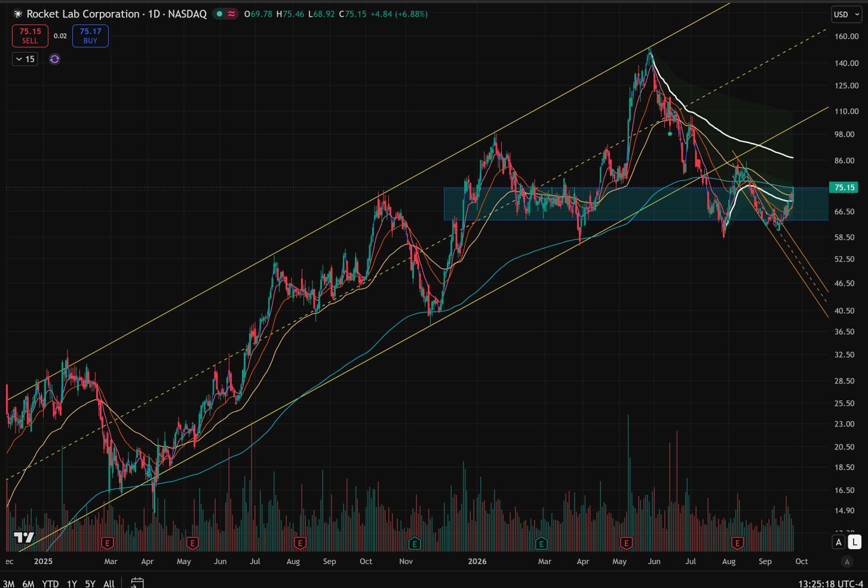This screenshot has width=868, height=588.
Task: Toggle the square A auto-scale button
Action: coord(839,542)
